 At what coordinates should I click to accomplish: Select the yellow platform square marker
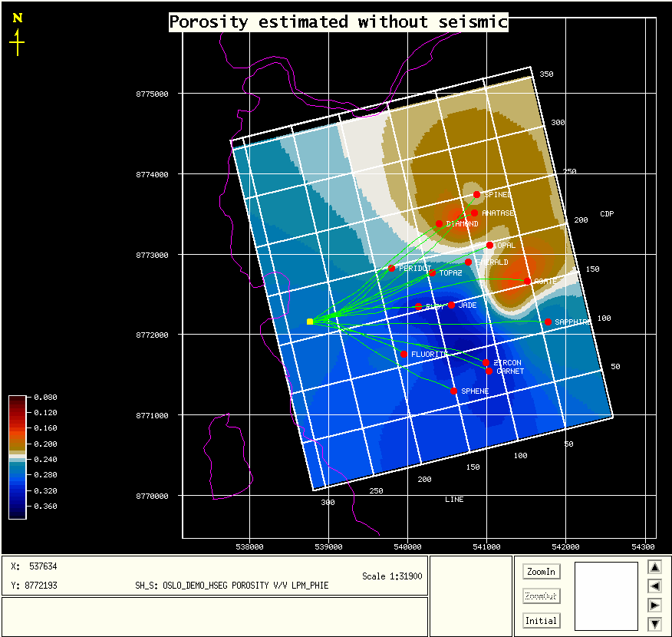[x=310, y=322]
